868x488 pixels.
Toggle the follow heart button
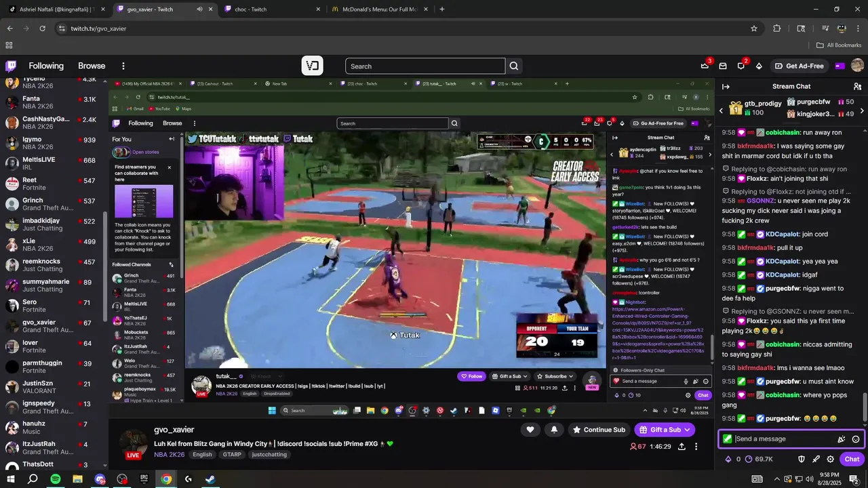(530, 430)
